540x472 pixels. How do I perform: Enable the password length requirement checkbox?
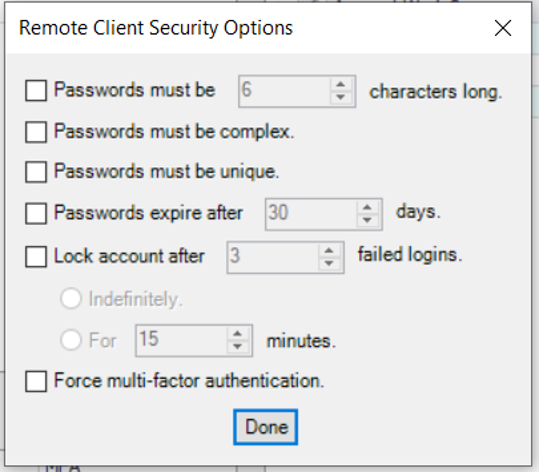[x=36, y=91]
